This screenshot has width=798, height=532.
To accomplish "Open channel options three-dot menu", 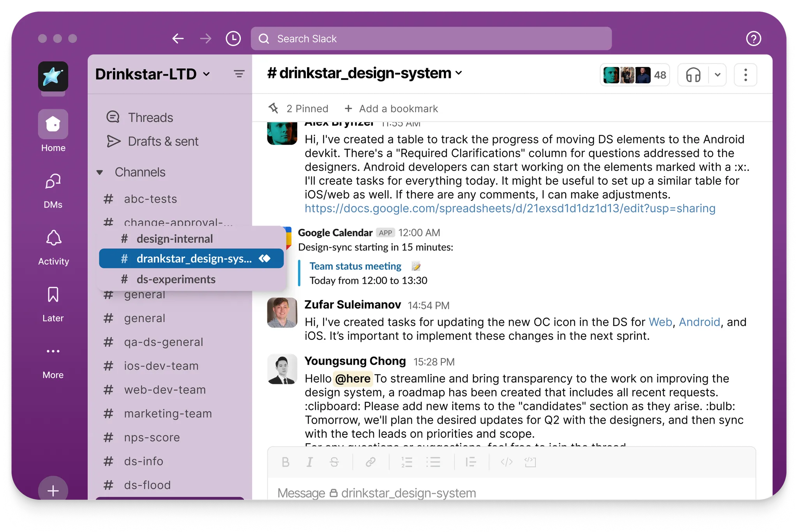I will (x=745, y=74).
